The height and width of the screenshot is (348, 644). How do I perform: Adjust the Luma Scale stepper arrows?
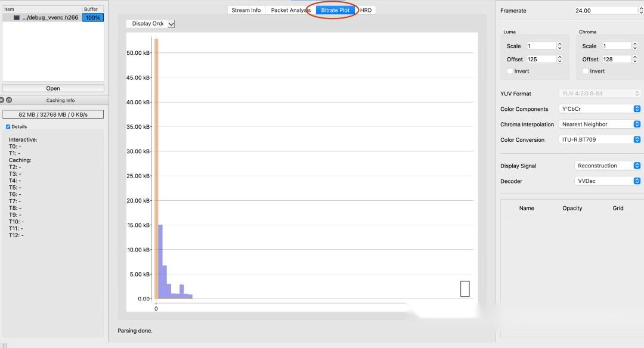(x=559, y=46)
